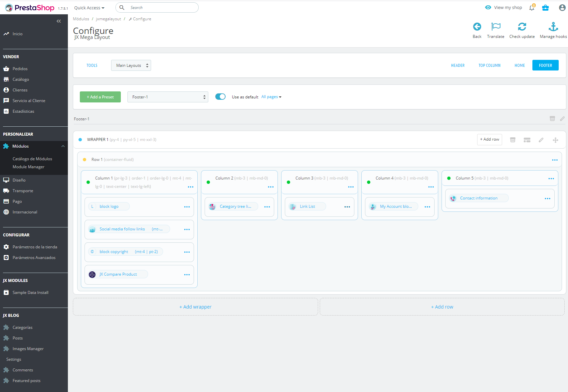
Task: Switch to the TOP COLUMN tab
Action: [489, 65]
